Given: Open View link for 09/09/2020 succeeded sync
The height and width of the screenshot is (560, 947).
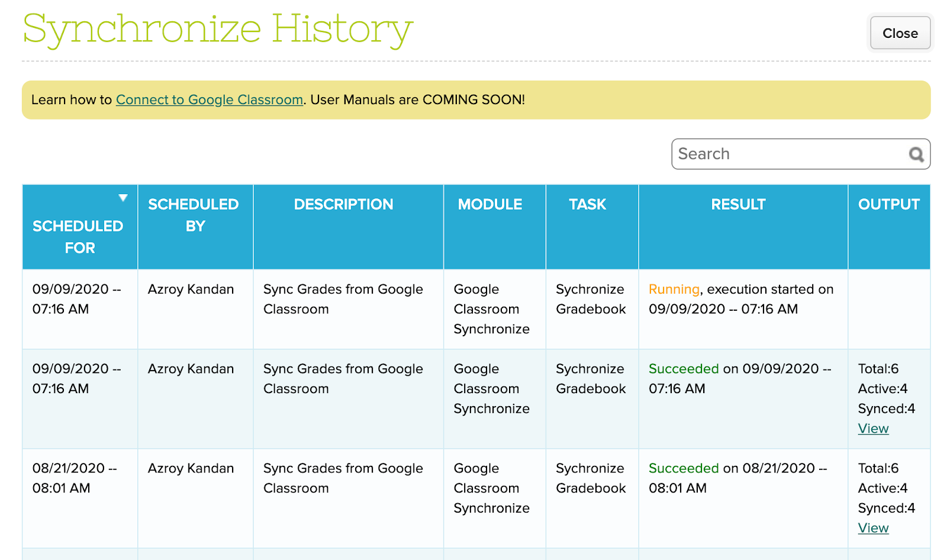Looking at the screenshot, I should pos(873,429).
